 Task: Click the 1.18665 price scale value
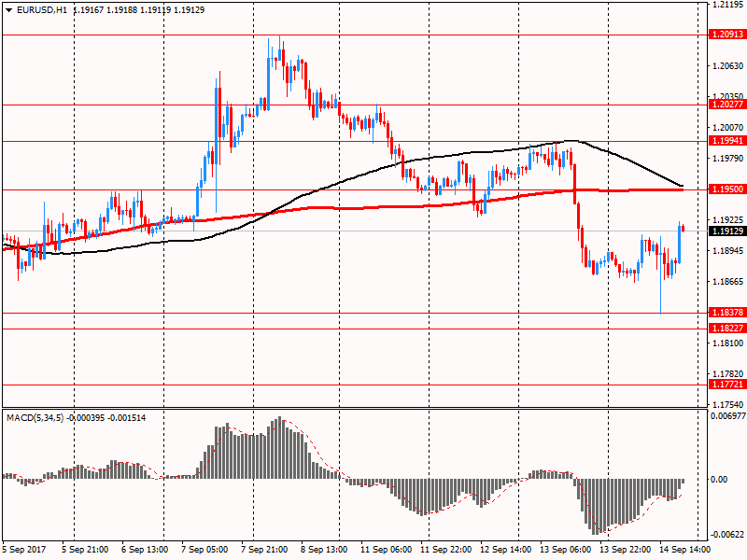click(728, 282)
